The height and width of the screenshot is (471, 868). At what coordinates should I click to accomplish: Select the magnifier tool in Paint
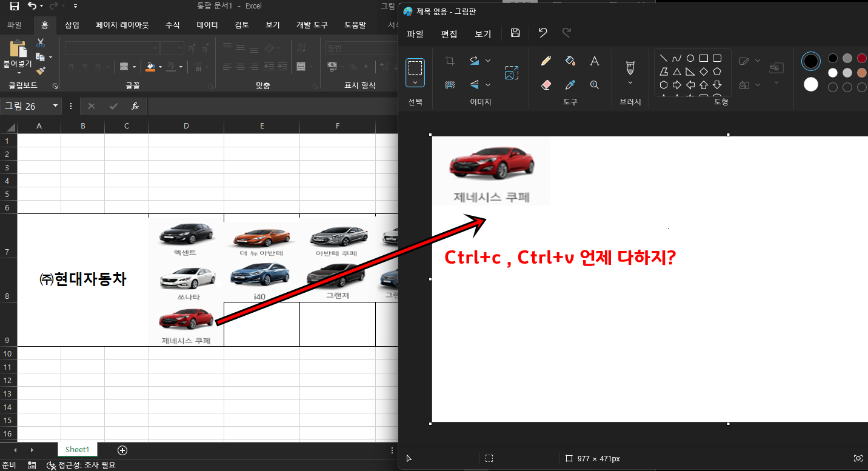[x=595, y=85]
